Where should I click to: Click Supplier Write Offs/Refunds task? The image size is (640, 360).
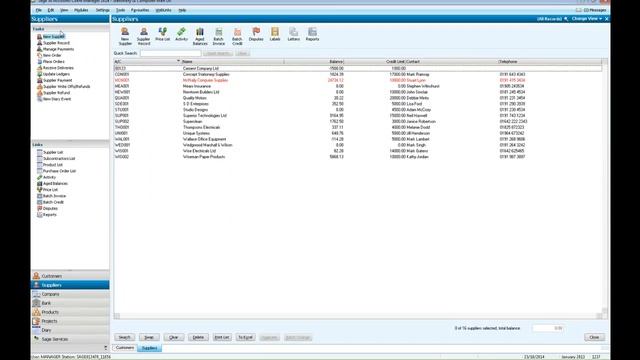63,87
